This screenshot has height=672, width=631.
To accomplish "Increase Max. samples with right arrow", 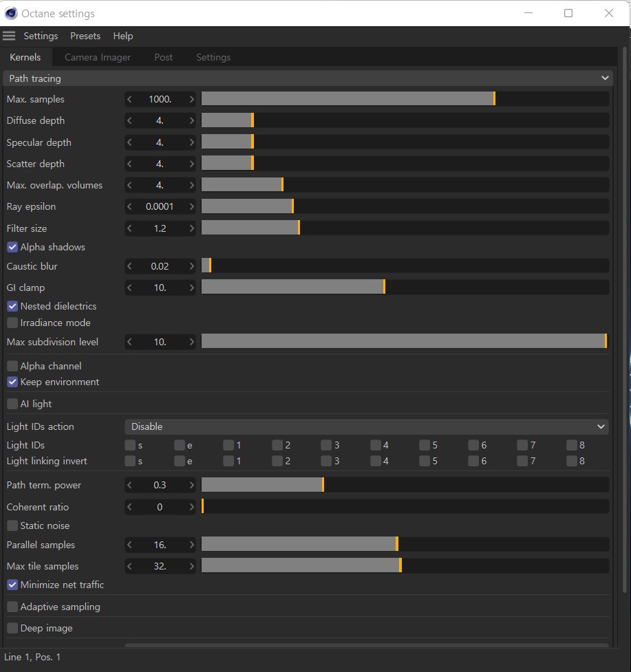I will pyautogui.click(x=191, y=99).
